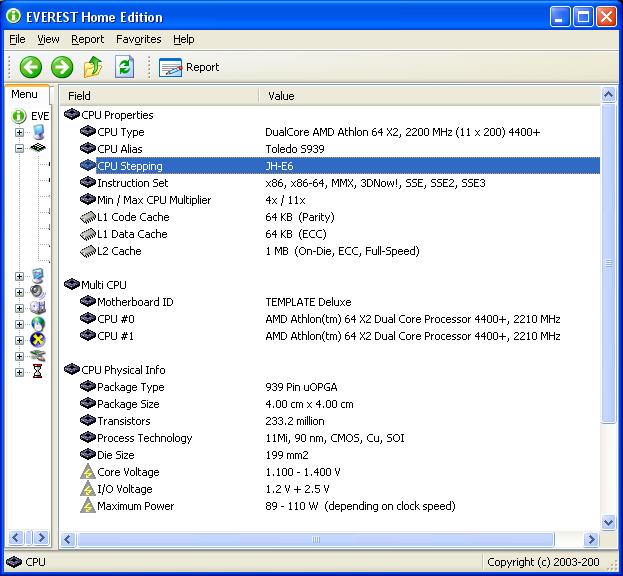Click the vertical scrollbar up arrow

click(x=608, y=95)
